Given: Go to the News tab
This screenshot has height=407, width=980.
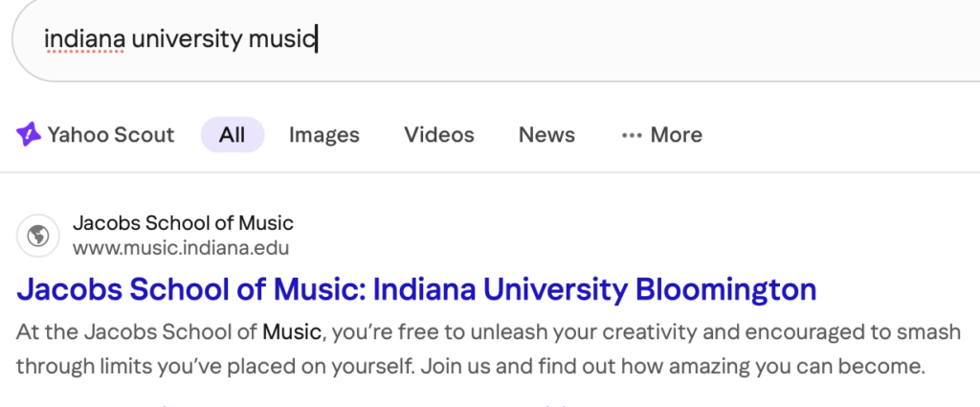Looking at the screenshot, I should click(x=546, y=135).
